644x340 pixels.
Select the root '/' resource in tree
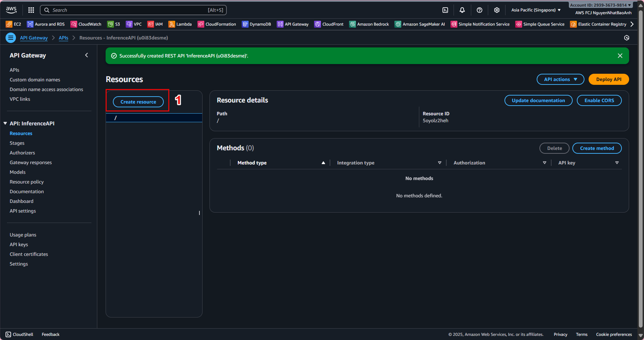[x=154, y=118]
